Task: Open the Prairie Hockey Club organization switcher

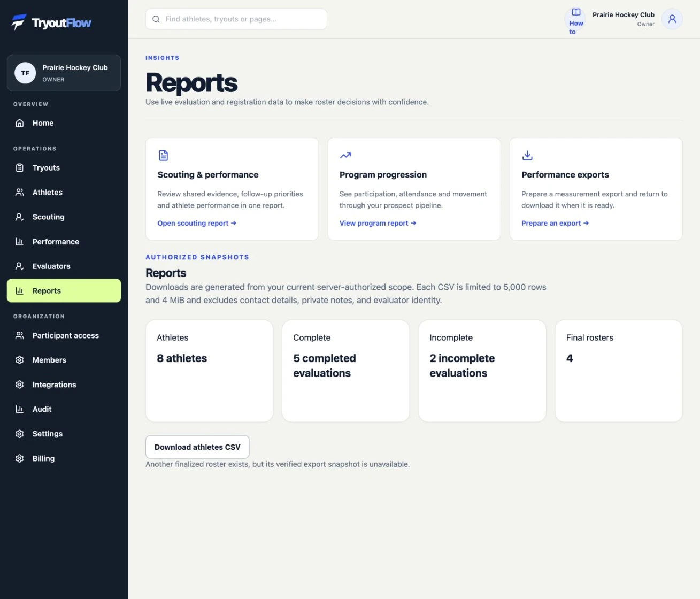Action: (x=64, y=73)
